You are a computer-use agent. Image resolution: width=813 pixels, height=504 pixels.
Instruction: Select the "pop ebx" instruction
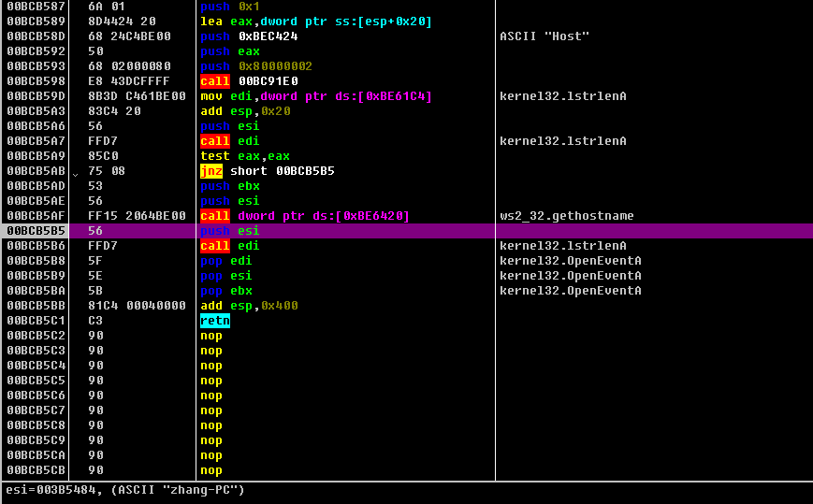[226, 291]
